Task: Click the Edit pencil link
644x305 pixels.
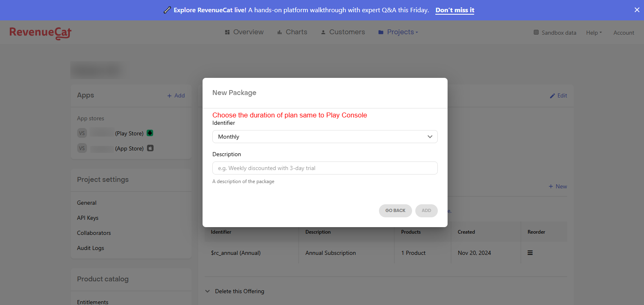Action: pos(558,95)
